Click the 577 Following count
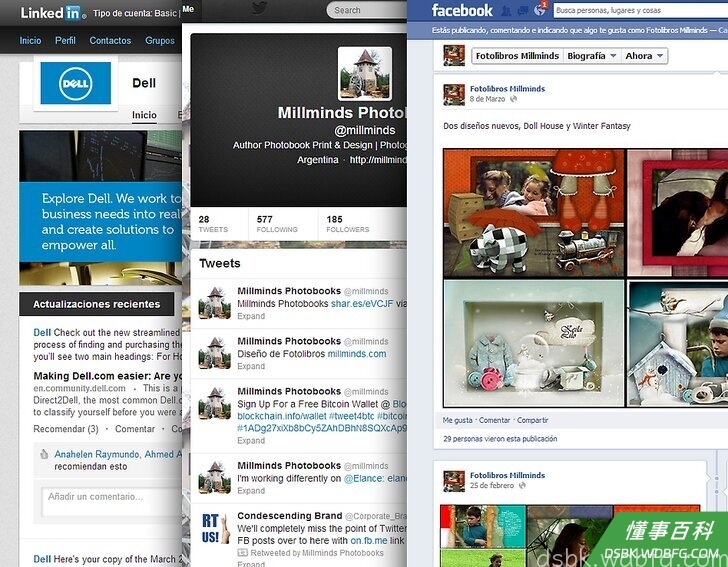The width and height of the screenshot is (728, 567). (x=277, y=223)
